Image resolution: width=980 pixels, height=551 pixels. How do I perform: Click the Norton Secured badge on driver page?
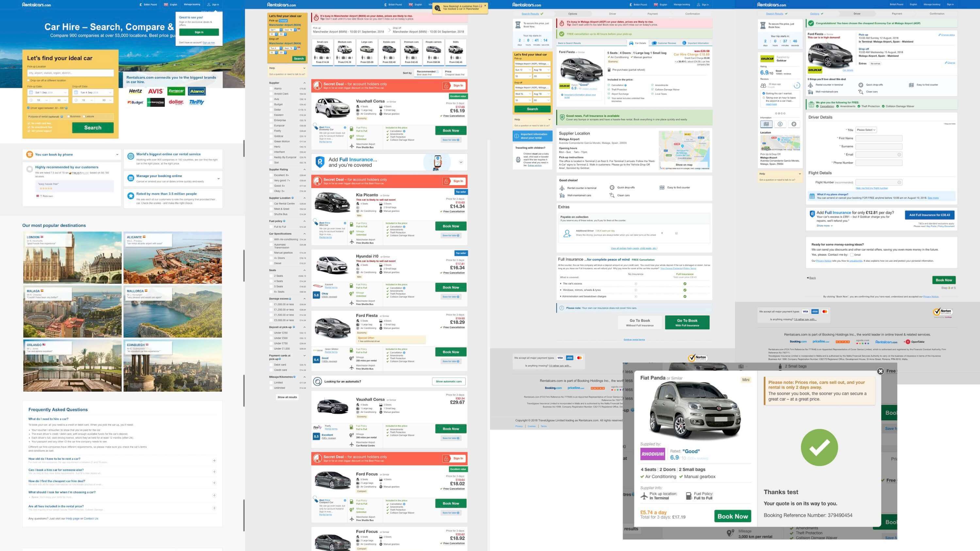[943, 312]
